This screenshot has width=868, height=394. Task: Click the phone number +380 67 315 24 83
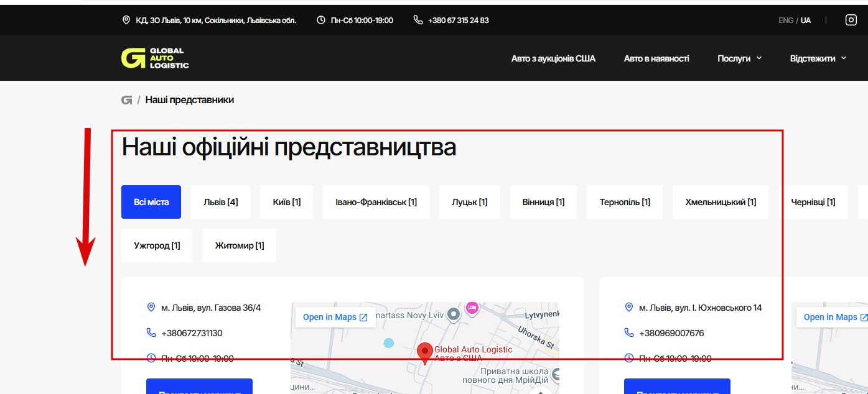click(458, 20)
